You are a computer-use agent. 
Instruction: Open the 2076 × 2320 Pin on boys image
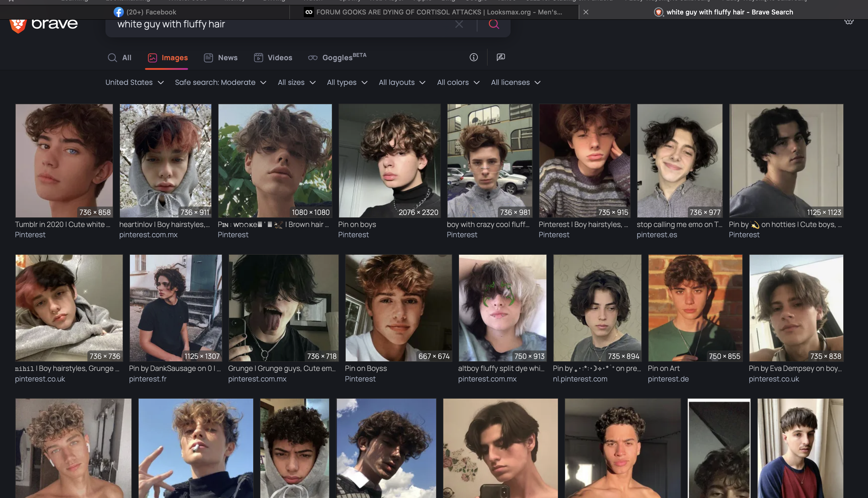389,161
